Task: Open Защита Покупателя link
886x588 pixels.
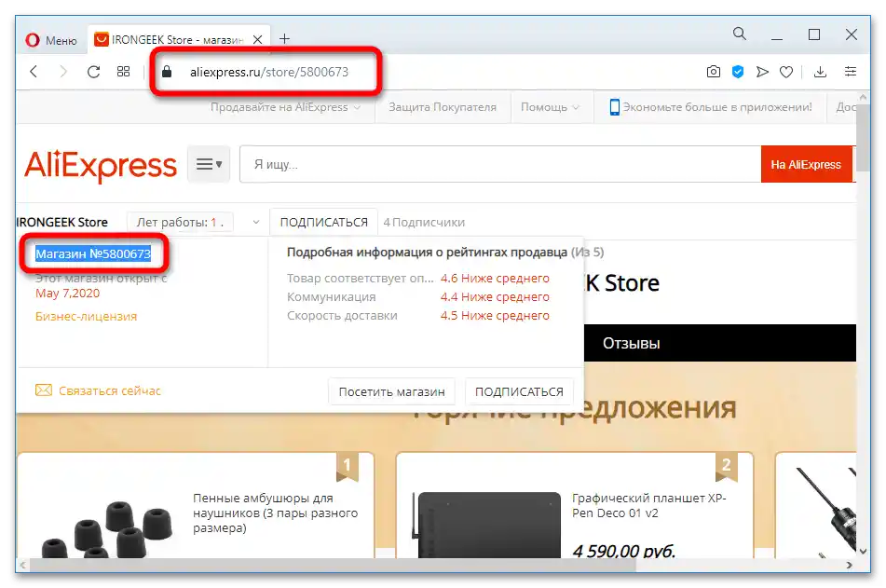Action: (x=443, y=107)
